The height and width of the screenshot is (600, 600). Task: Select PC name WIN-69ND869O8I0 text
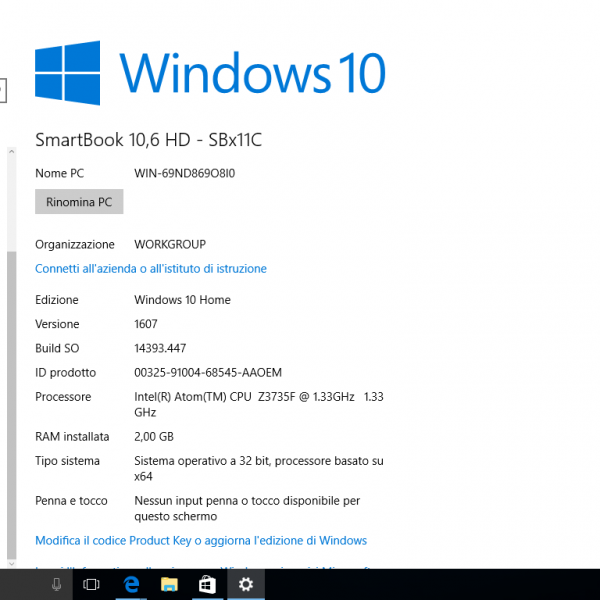[x=184, y=173]
